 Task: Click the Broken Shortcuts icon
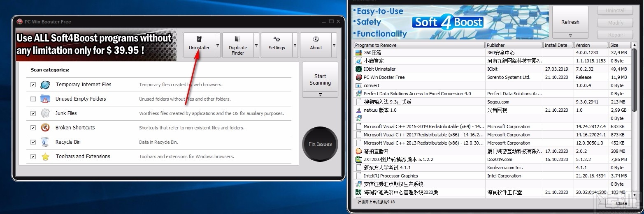(45, 128)
